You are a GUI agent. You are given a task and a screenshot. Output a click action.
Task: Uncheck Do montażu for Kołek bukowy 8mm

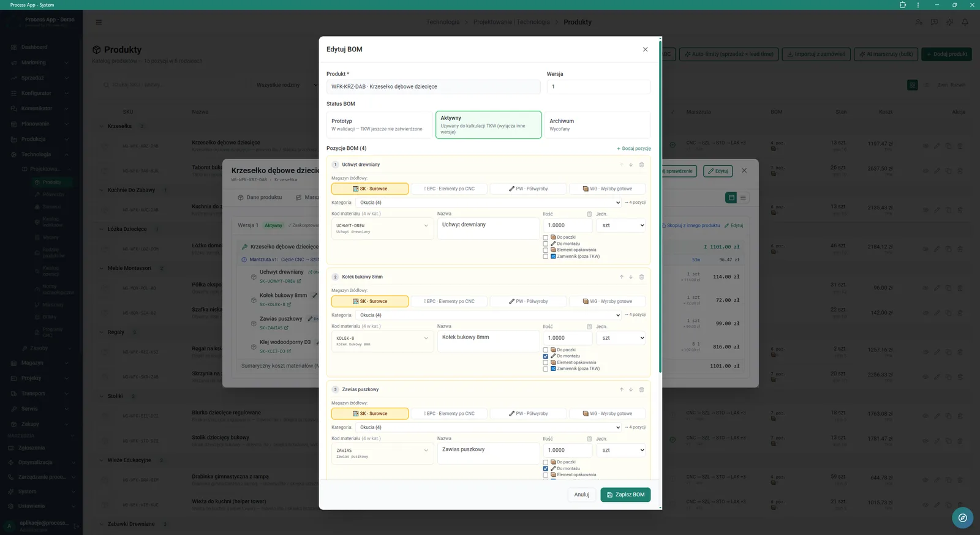tap(546, 356)
